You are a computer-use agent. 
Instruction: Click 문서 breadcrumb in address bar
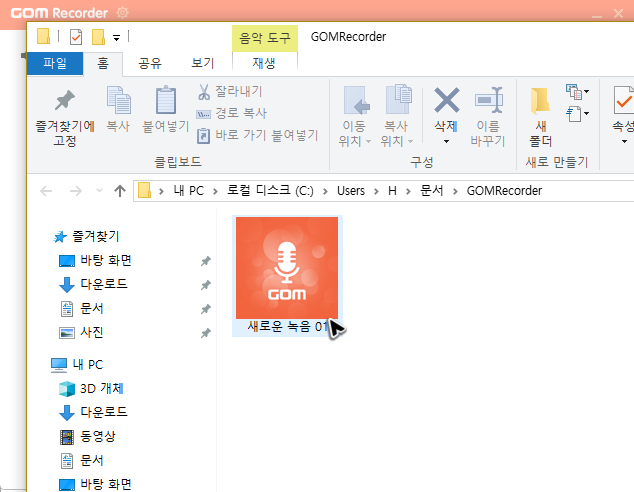pyautogui.click(x=432, y=191)
